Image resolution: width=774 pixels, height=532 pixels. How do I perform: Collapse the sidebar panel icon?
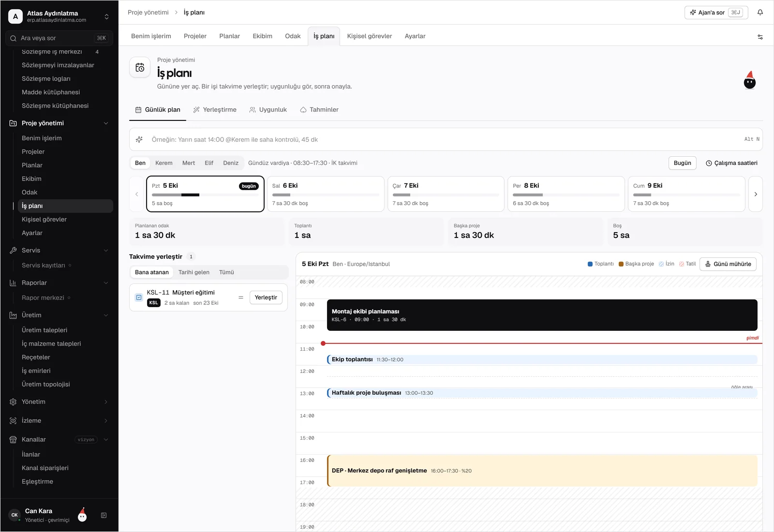point(104,516)
